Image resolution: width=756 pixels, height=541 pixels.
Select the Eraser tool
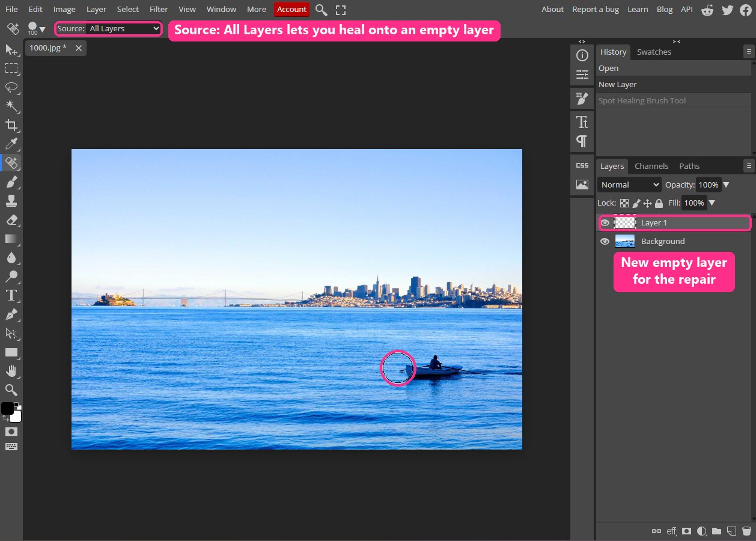tap(11, 219)
